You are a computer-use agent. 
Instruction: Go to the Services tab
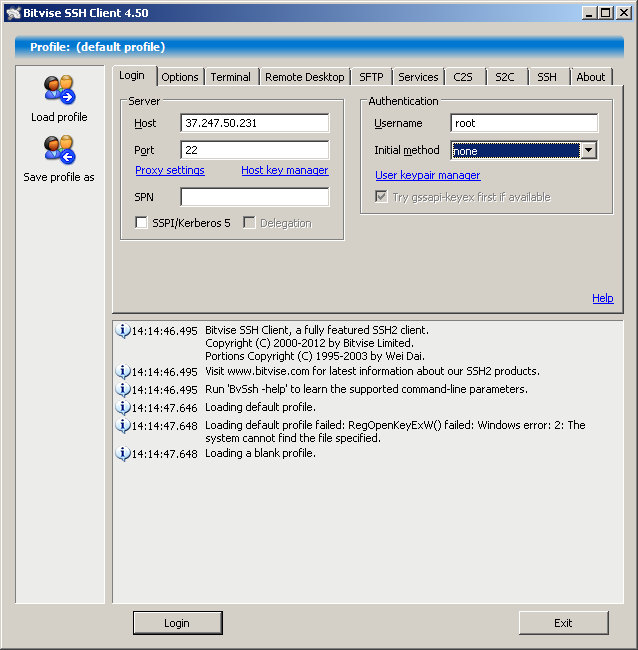pos(418,77)
